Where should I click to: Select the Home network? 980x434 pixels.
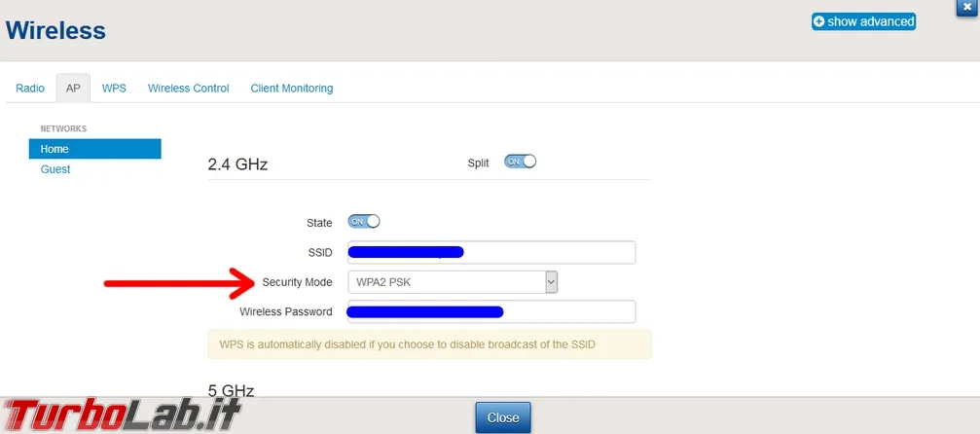click(95, 149)
